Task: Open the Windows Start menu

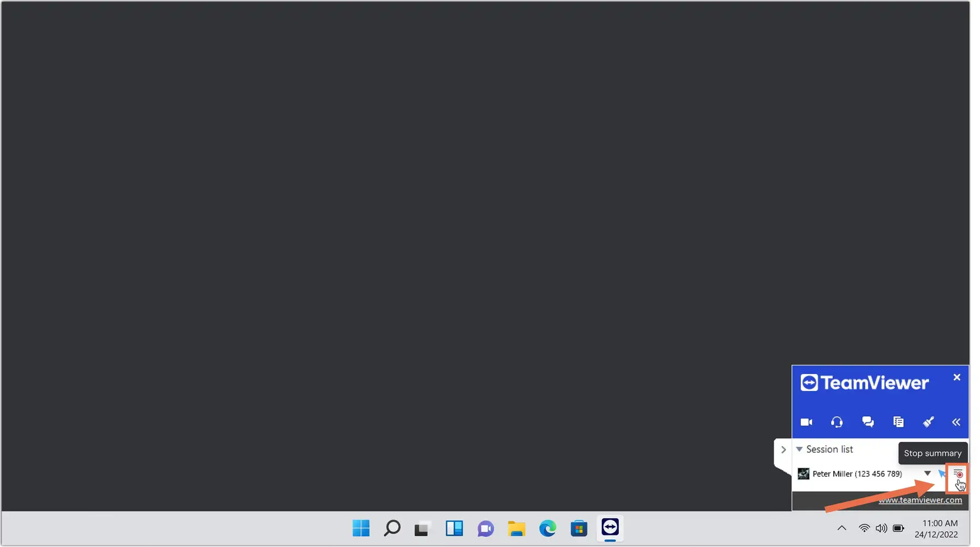Action: pyautogui.click(x=361, y=528)
